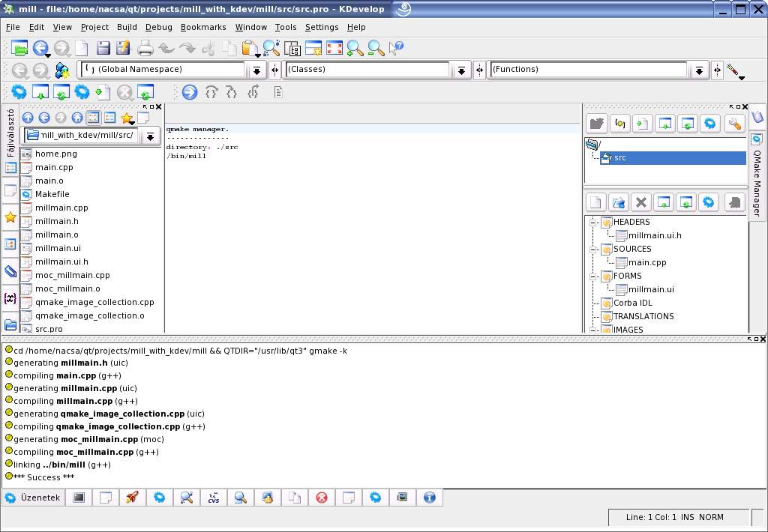The width and height of the screenshot is (768, 532).
Task: Click the Zoom Out magnifier icon
Action: (376, 48)
